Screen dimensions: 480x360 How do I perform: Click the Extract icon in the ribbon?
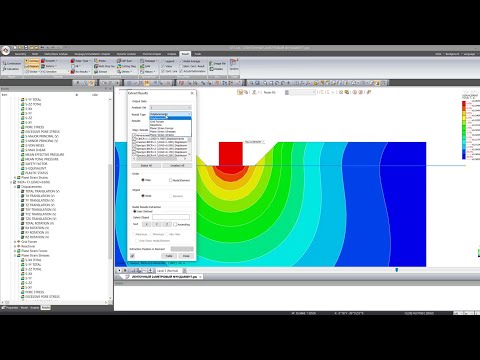101,72
